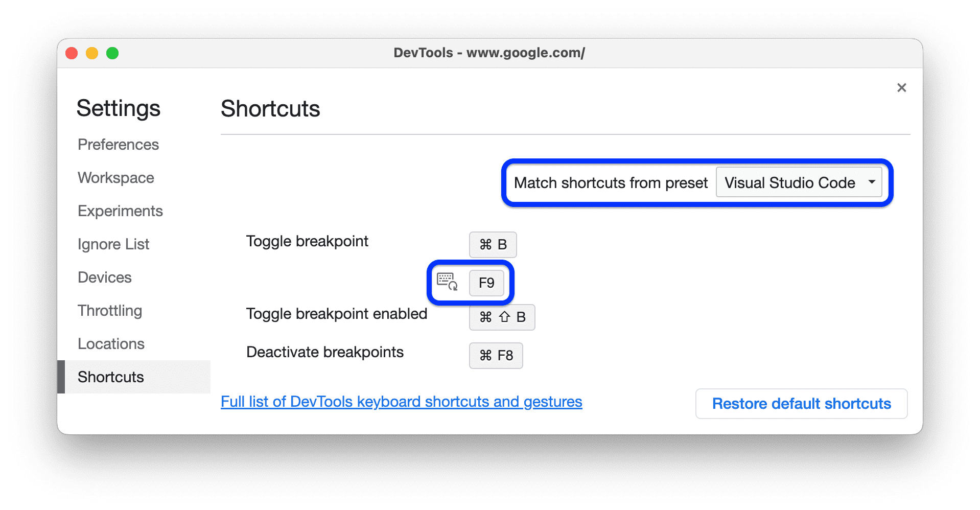Switch to the Preferences section
The height and width of the screenshot is (510, 980).
pyautogui.click(x=118, y=145)
